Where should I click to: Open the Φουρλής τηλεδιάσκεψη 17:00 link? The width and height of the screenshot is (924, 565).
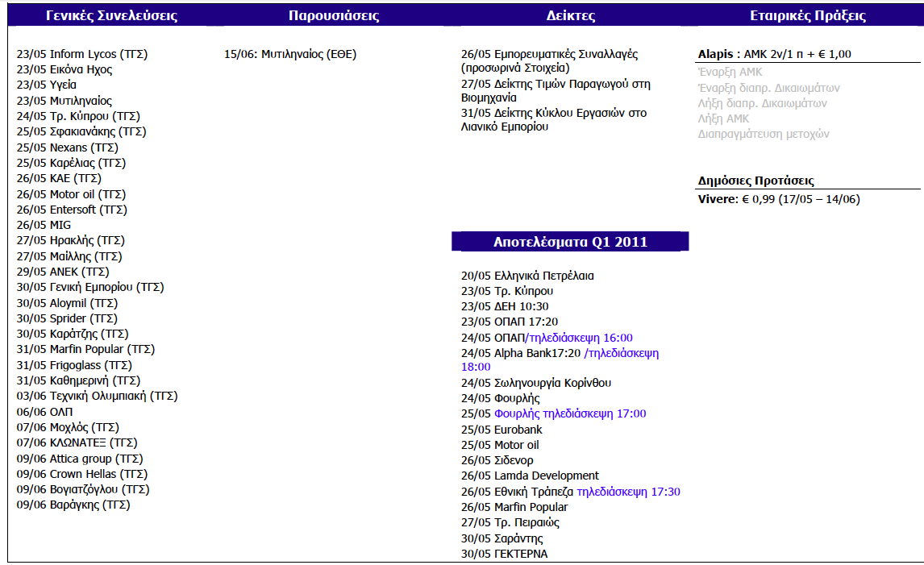pyautogui.click(x=570, y=413)
